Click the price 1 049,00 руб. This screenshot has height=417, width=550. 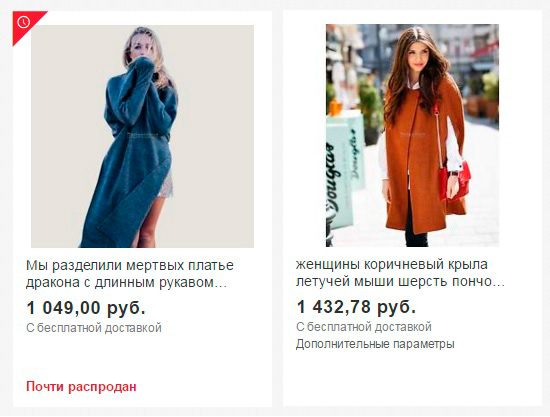coord(86,308)
